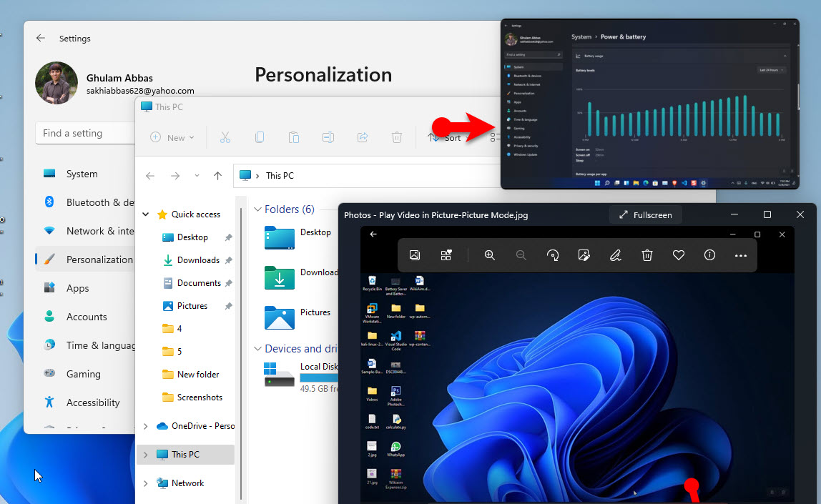Click the WhatsApp desktop icon in photo
Screen dimensions: 821x504
pos(396,449)
